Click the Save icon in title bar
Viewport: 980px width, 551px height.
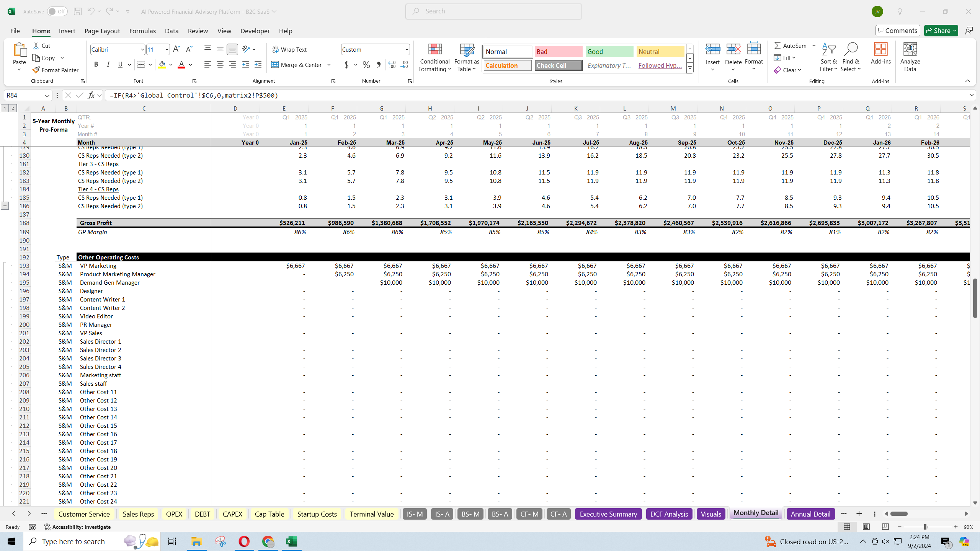click(77, 11)
